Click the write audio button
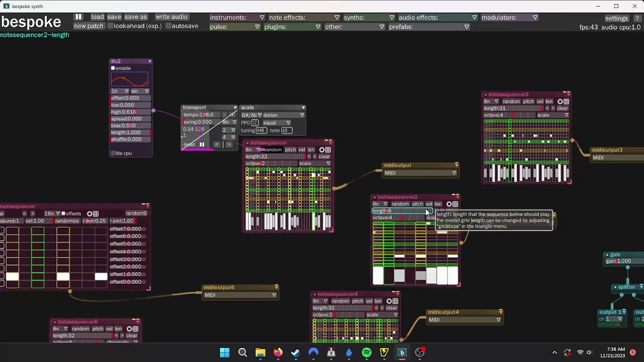The height and width of the screenshot is (362, 644). (171, 17)
